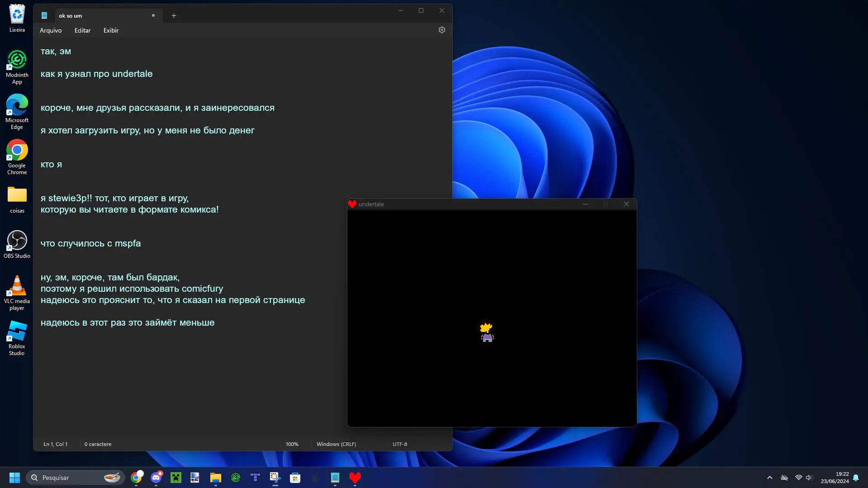Open Chrome from the taskbar
The image size is (868, 488).
pos(136,478)
